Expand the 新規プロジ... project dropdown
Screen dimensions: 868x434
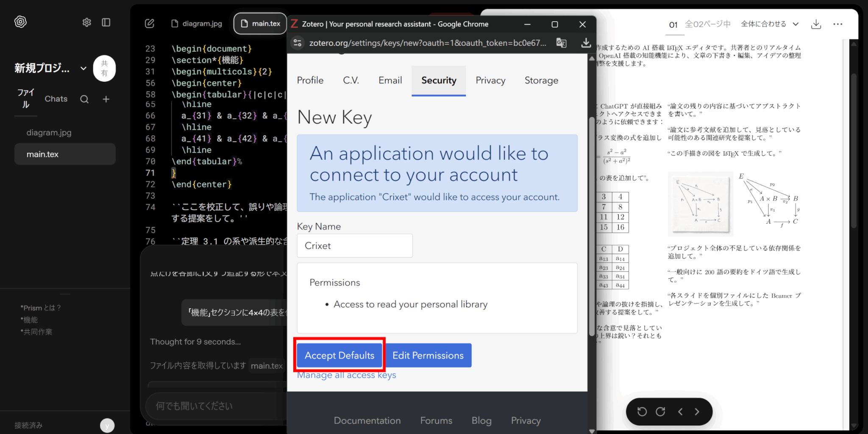83,68
